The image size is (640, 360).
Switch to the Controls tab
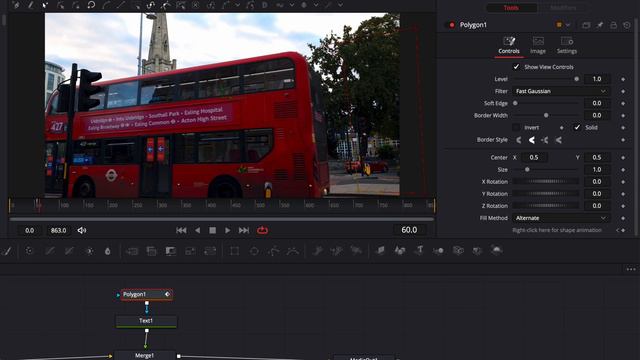[x=509, y=46]
